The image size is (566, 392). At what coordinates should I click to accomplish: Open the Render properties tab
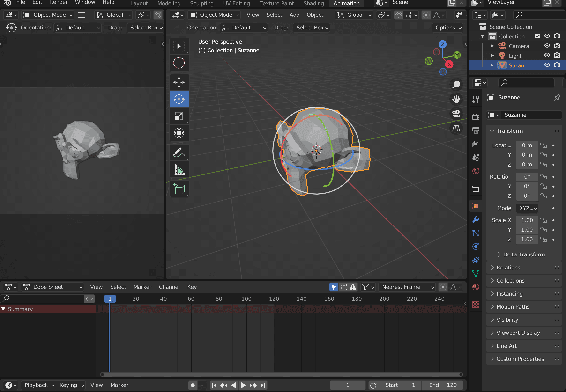pos(476,116)
